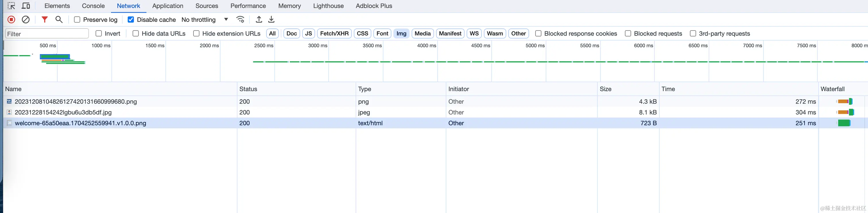Clear the network log
The image size is (868, 213).
(x=26, y=19)
